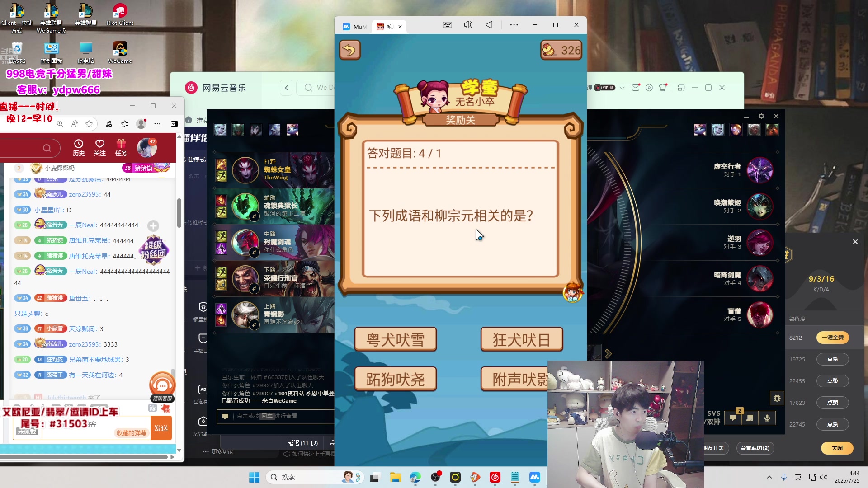Select 青钢影 top lane player row
868x488 pixels.
click(274, 314)
